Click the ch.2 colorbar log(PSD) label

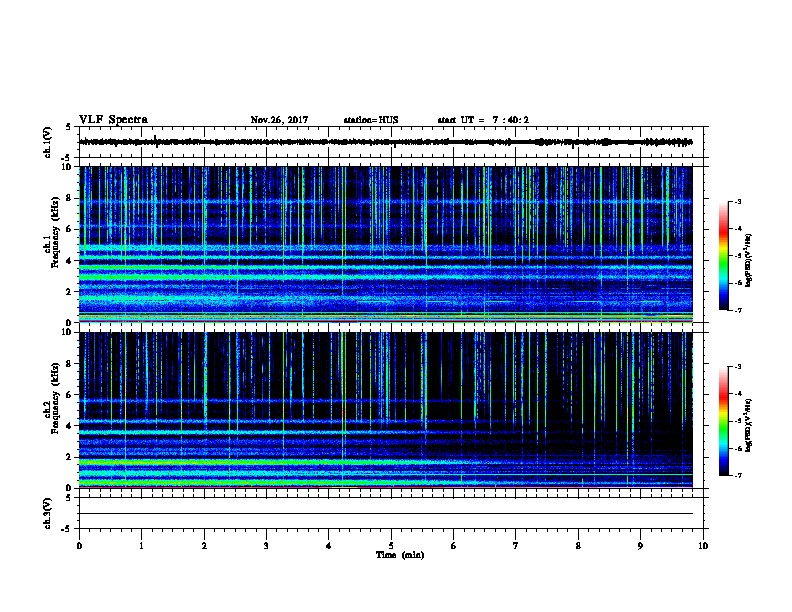[x=748, y=425]
